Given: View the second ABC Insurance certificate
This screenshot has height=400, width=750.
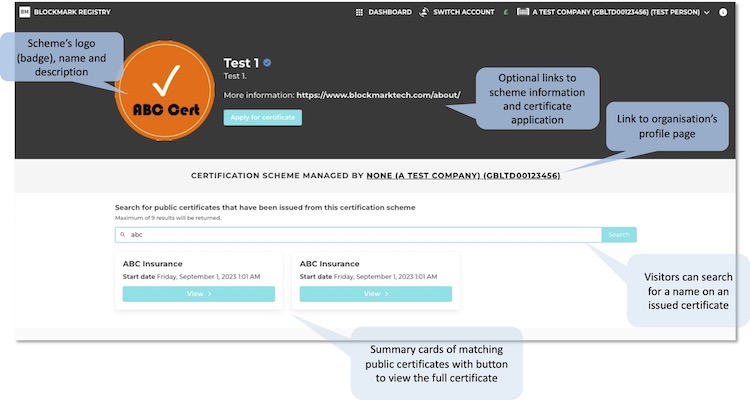Looking at the screenshot, I should 375,293.
